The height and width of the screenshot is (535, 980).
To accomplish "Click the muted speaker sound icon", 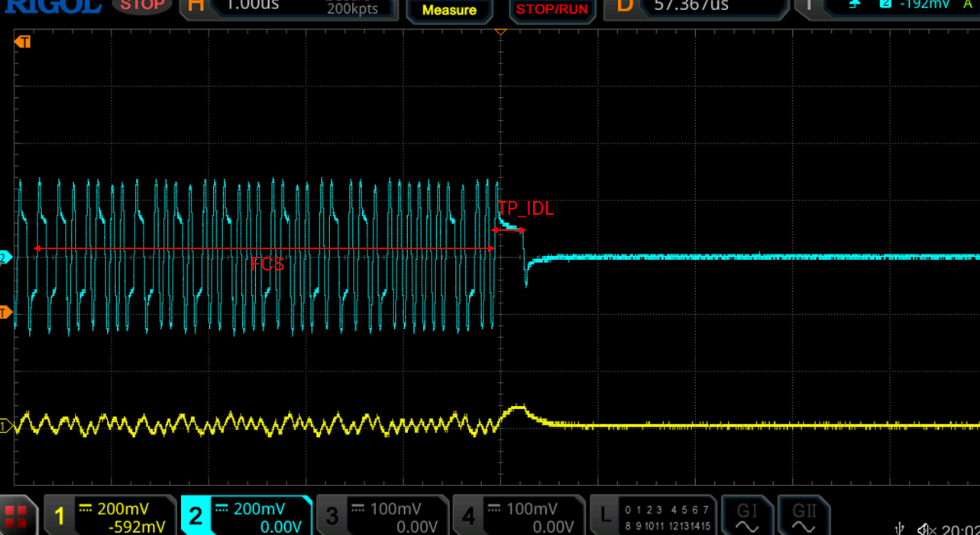I will pos(926,529).
